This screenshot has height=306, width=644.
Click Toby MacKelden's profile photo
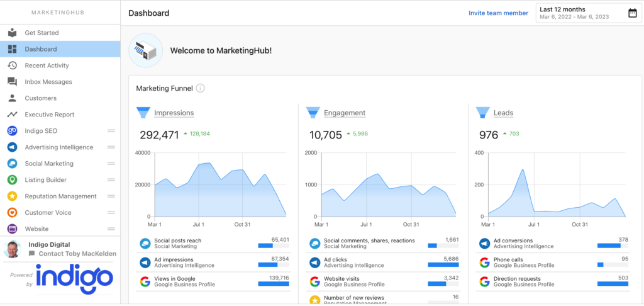tap(13, 249)
